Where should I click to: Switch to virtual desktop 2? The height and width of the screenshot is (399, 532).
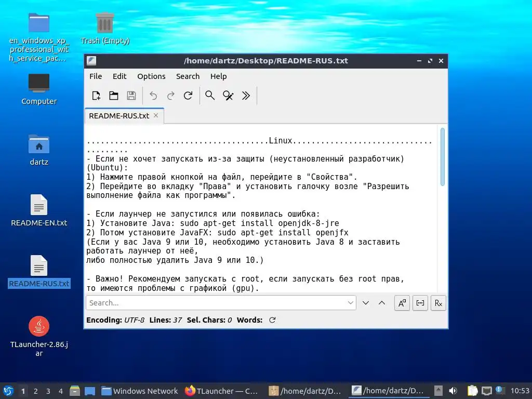point(36,391)
